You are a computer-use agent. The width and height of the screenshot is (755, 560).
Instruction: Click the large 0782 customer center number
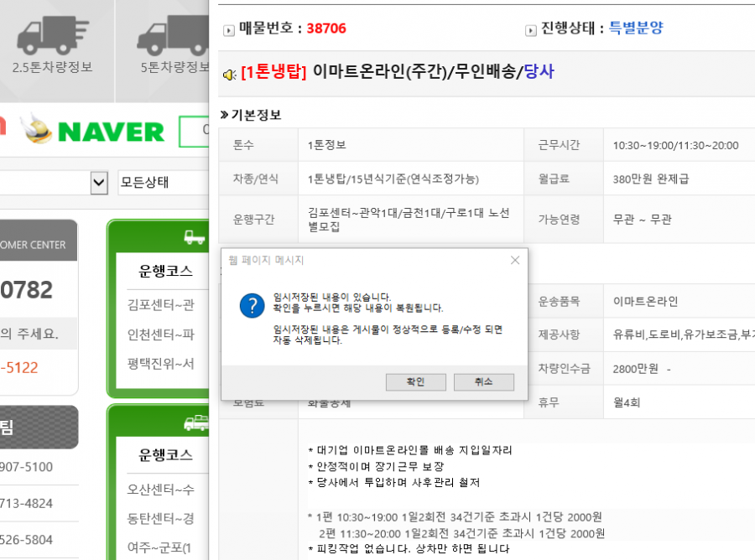click(x=27, y=289)
